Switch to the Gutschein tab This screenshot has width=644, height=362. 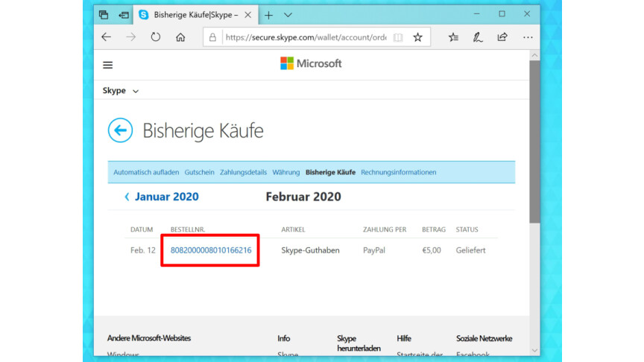click(199, 172)
